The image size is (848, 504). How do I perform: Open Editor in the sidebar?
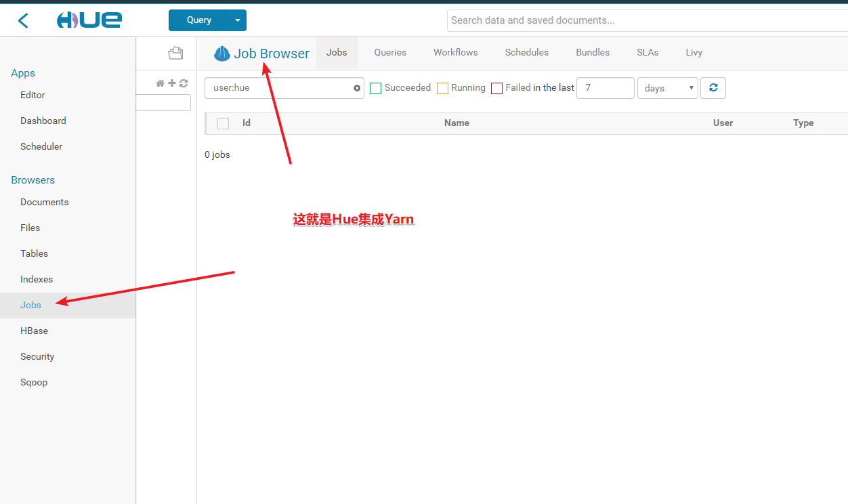[33, 95]
